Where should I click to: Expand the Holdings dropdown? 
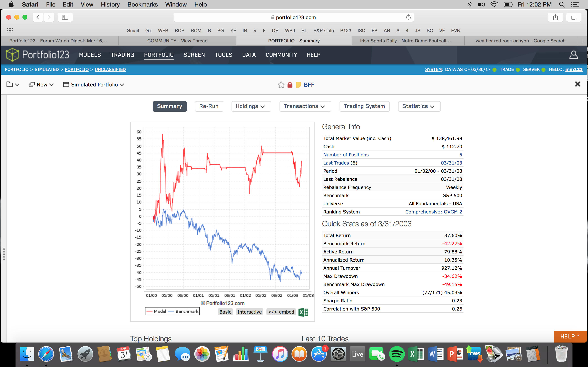251,106
